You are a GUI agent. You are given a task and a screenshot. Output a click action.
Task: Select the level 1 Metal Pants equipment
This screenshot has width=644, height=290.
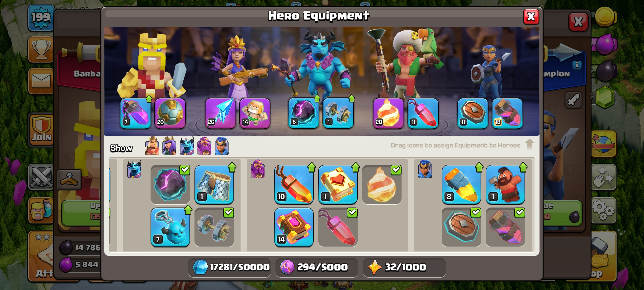[x=214, y=184]
